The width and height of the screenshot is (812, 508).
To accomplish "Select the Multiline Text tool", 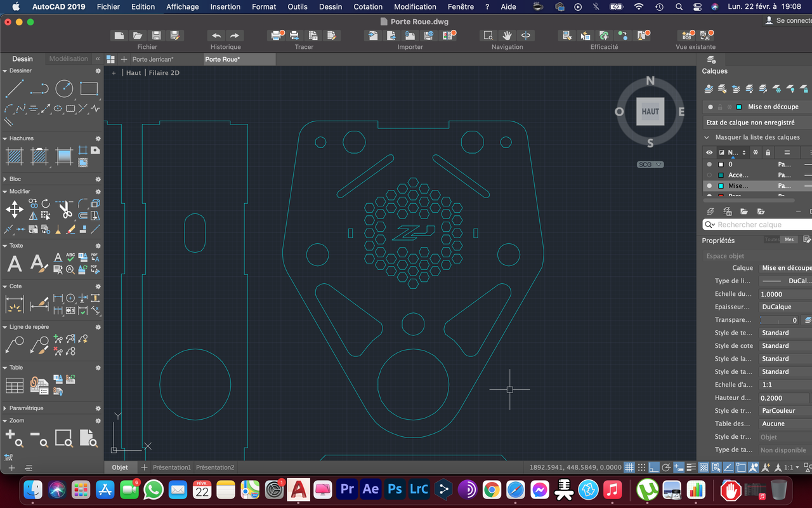I will [x=15, y=264].
